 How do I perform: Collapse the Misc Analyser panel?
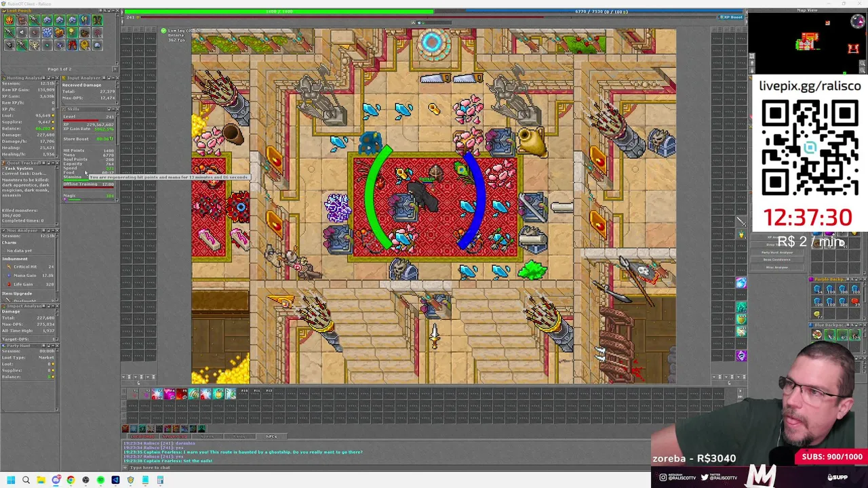[52, 230]
